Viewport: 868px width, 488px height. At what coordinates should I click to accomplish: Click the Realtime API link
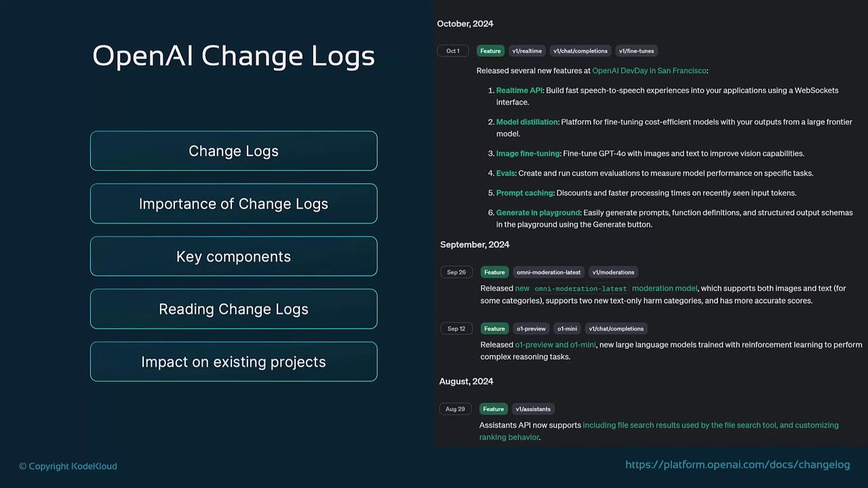519,90
